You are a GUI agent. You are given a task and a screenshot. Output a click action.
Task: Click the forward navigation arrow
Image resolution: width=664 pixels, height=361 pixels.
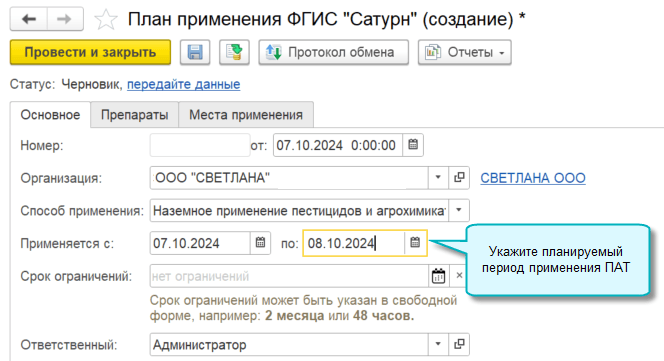[65, 19]
